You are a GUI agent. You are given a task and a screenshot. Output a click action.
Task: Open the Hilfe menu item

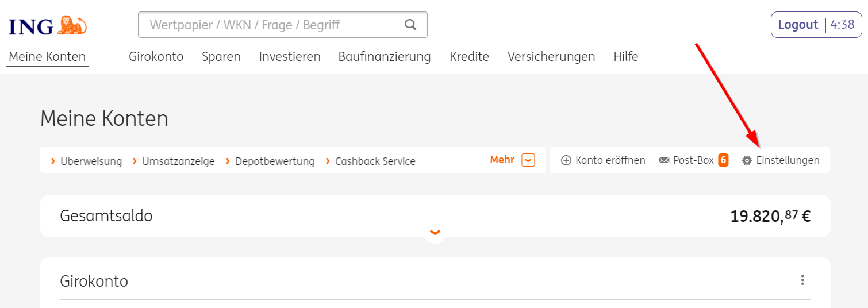626,57
